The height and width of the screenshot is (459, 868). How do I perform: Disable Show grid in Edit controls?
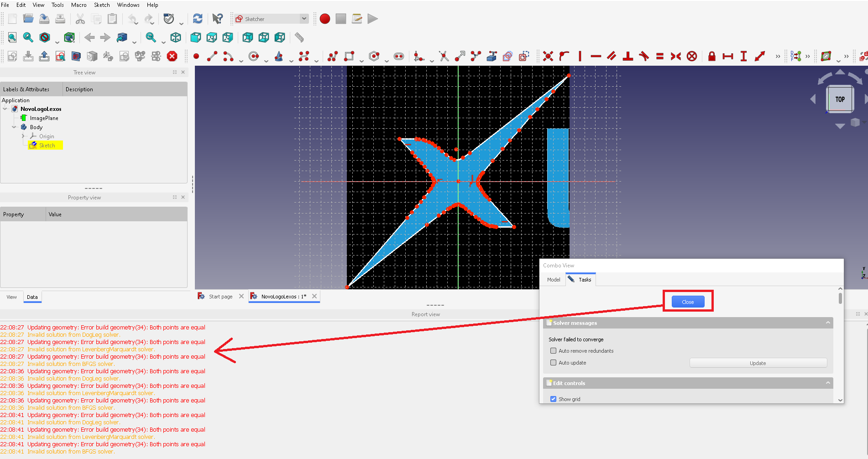[553, 399]
